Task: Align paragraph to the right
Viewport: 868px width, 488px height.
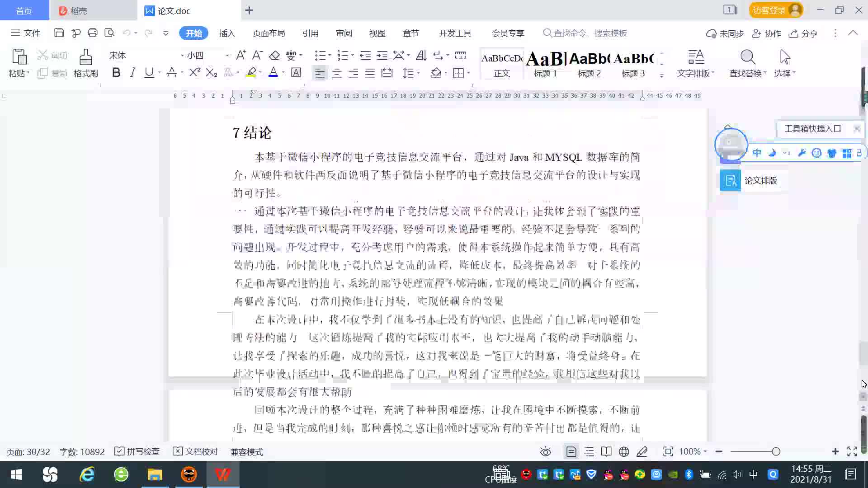Action: [354, 73]
